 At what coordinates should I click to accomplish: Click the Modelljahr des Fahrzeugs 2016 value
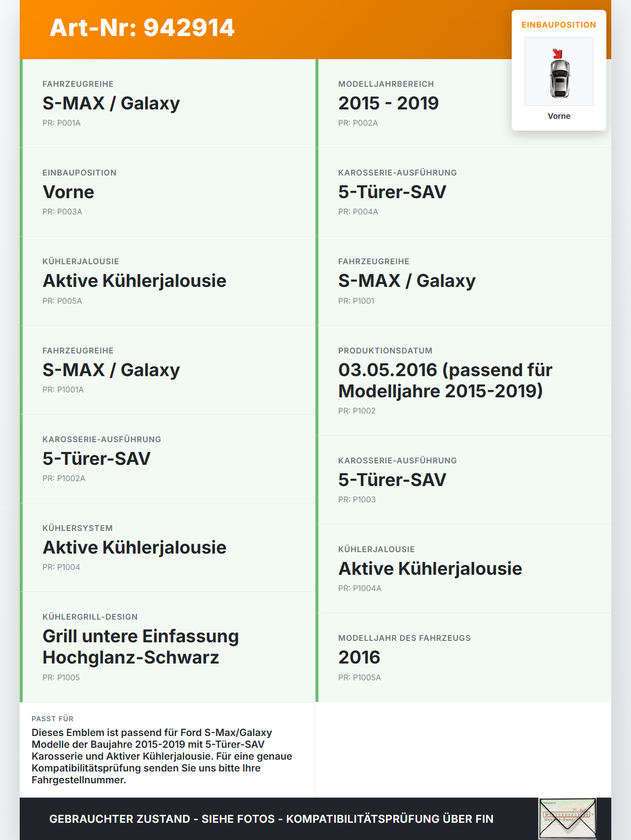(x=359, y=657)
